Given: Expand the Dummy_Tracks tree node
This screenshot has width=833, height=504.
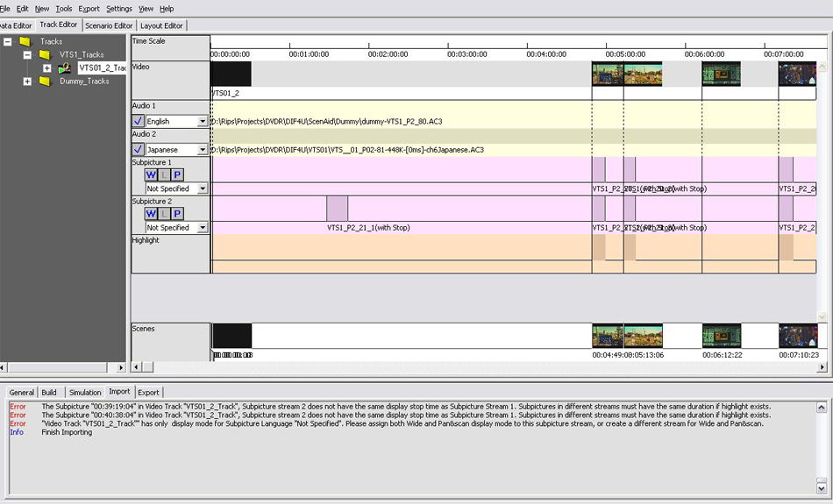Looking at the screenshot, I should pos(27,82).
